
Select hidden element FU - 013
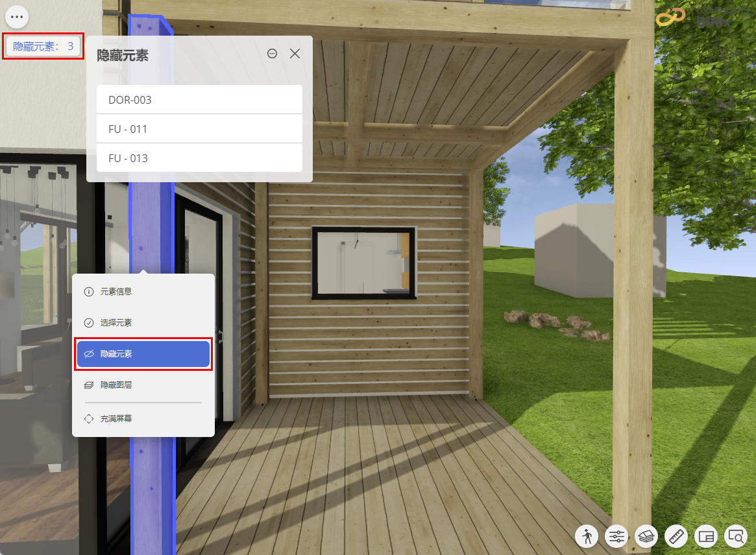tap(199, 158)
